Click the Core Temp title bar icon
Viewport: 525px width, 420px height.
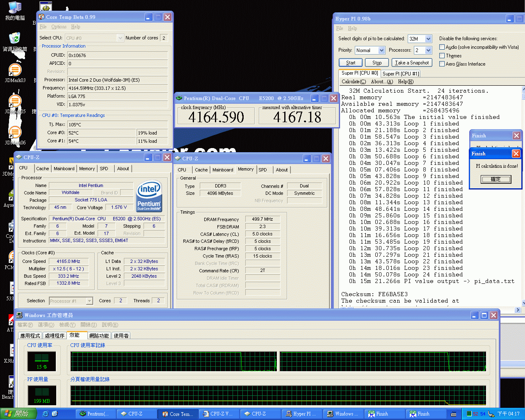tap(41, 17)
